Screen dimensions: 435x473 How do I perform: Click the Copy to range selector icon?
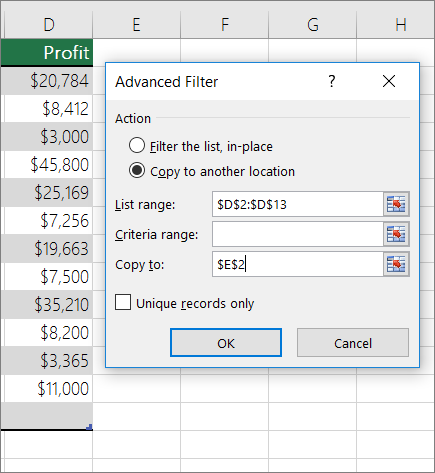[x=396, y=264]
